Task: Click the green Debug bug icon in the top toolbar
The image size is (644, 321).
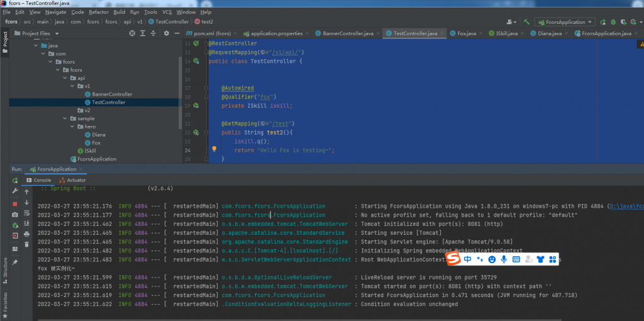Action: click(613, 22)
